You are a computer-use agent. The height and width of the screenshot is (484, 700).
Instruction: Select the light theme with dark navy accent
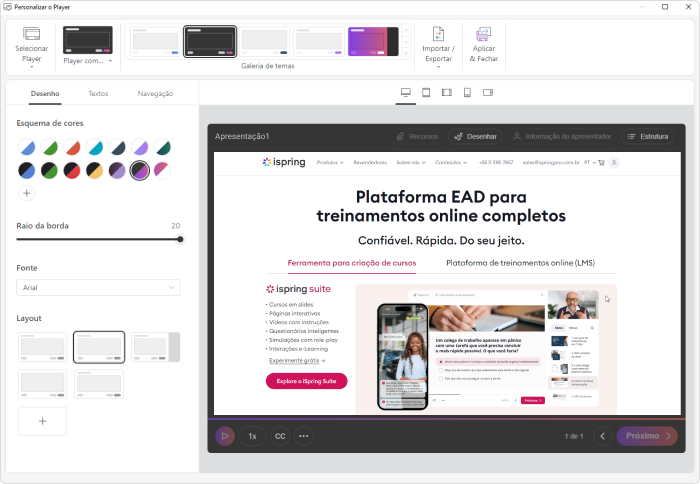tap(264, 41)
